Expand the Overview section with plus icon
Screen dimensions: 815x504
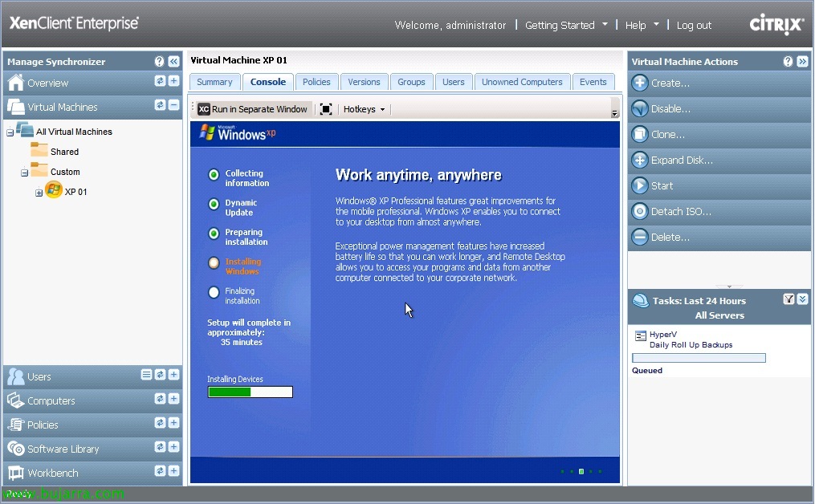point(173,81)
